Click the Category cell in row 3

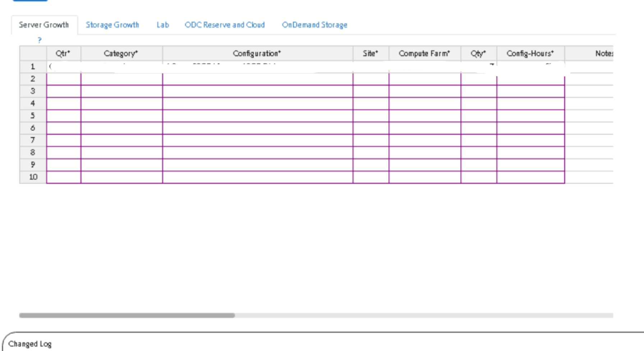(x=121, y=91)
